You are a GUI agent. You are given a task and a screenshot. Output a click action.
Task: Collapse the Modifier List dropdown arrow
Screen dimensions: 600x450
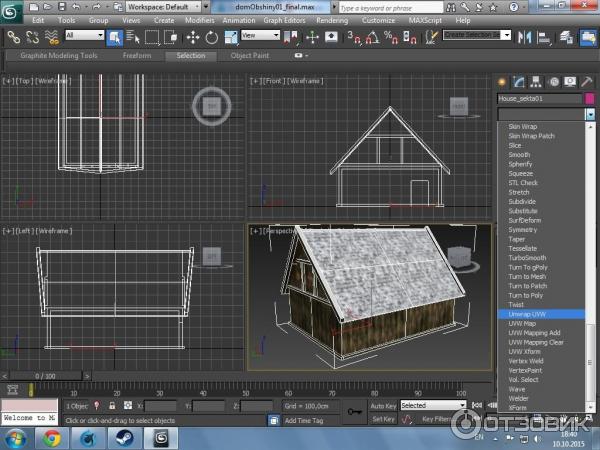[590, 115]
